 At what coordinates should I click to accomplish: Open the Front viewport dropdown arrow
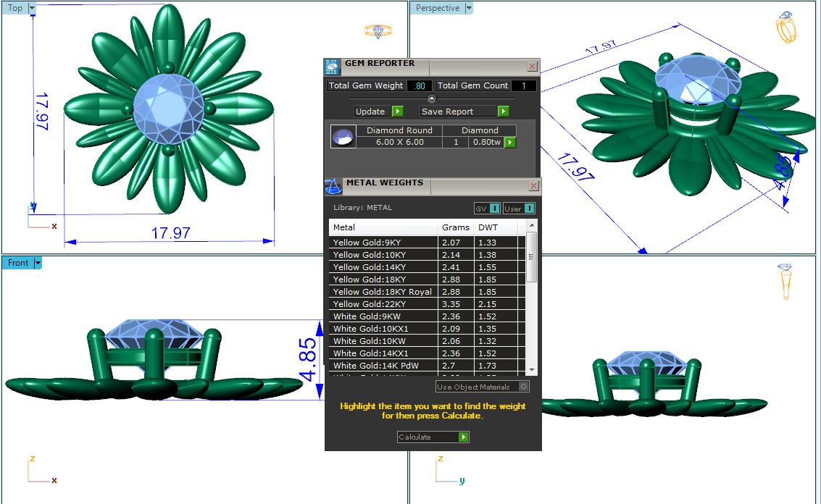(x=38, y=263)
